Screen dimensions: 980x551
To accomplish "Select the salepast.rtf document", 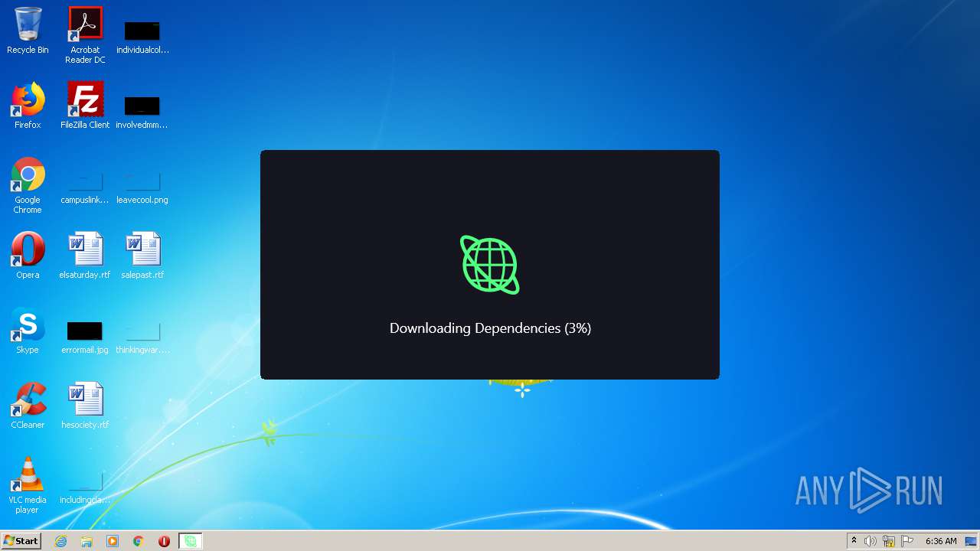I will pos(142,256).
